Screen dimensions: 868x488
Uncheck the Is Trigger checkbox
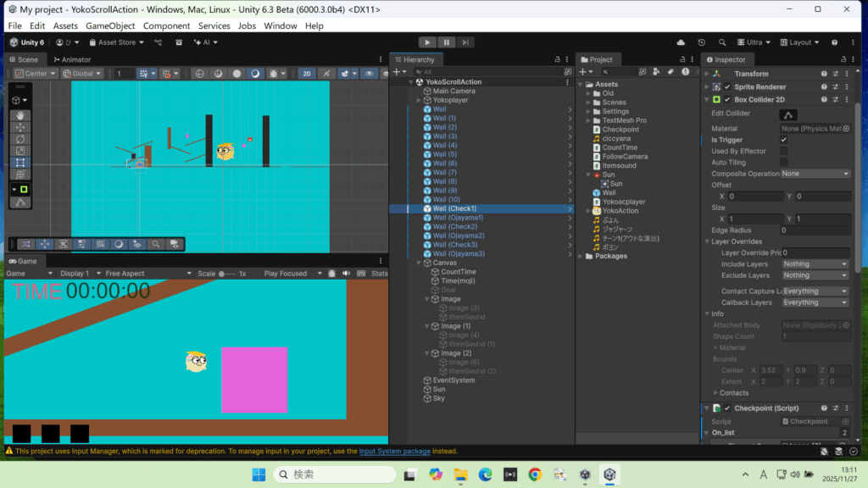click(x=783, y=140)
